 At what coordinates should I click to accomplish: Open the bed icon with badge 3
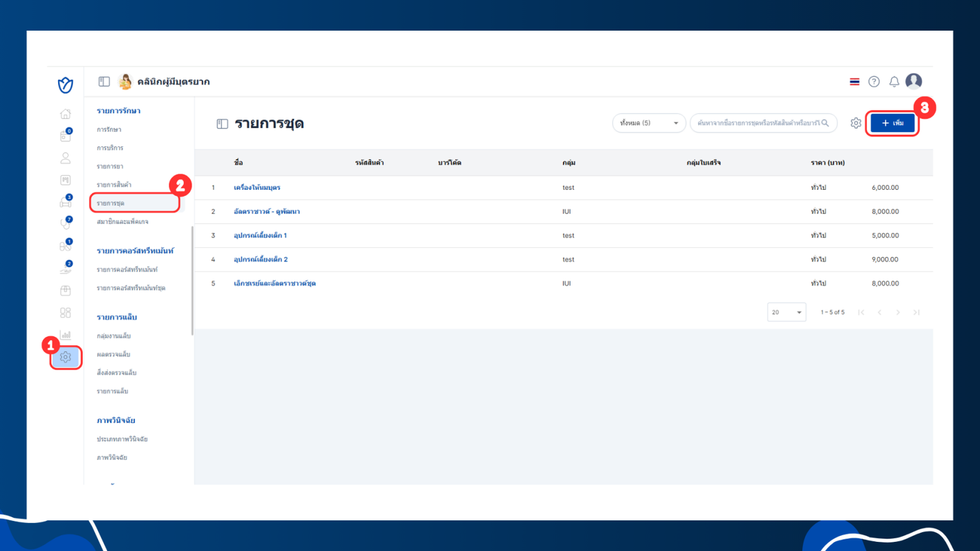coord(65,202)
